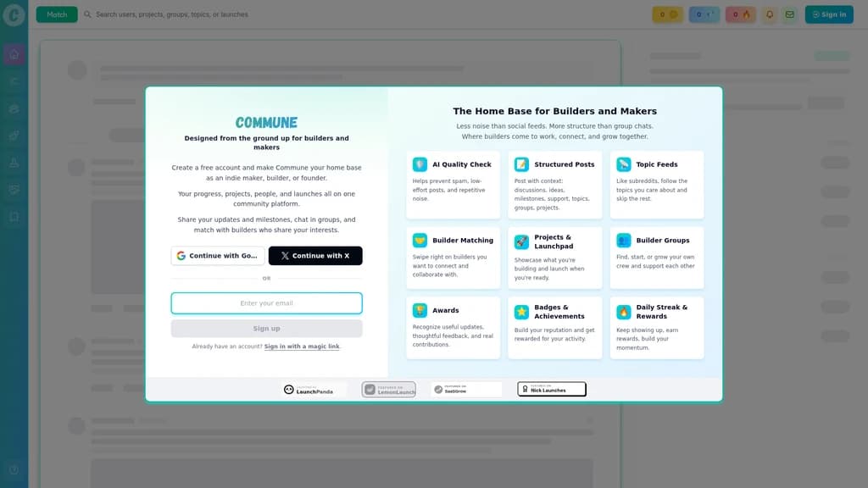Click the Projects & Launchpad rocket icon
868x488 pixels.
click(521, 241)
